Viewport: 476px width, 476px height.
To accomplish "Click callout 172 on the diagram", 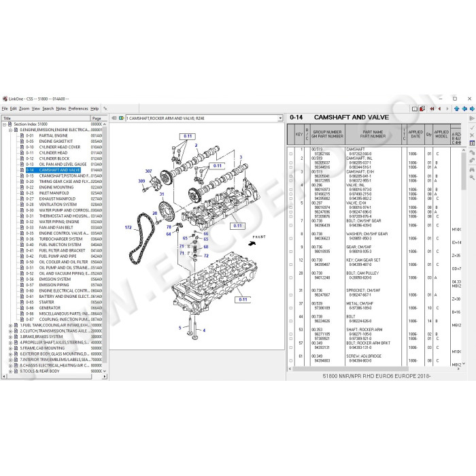I will [x=128, y=227].
